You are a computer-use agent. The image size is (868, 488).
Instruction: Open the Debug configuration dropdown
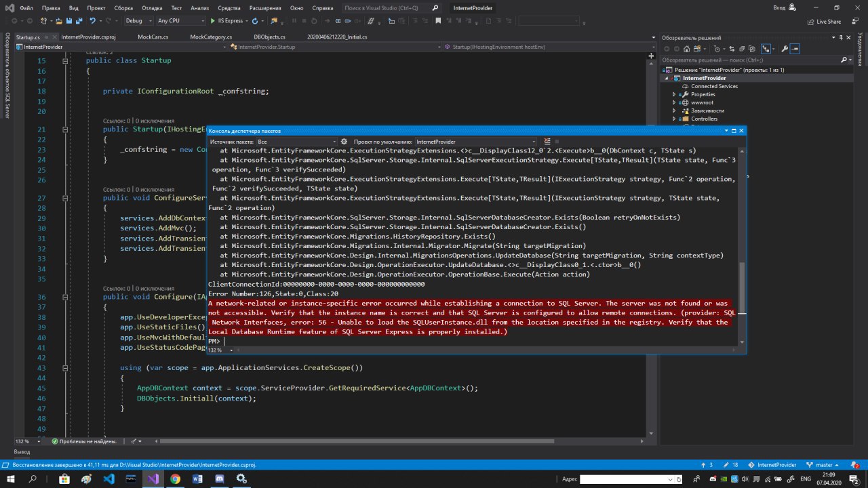[x=138, y=21]
